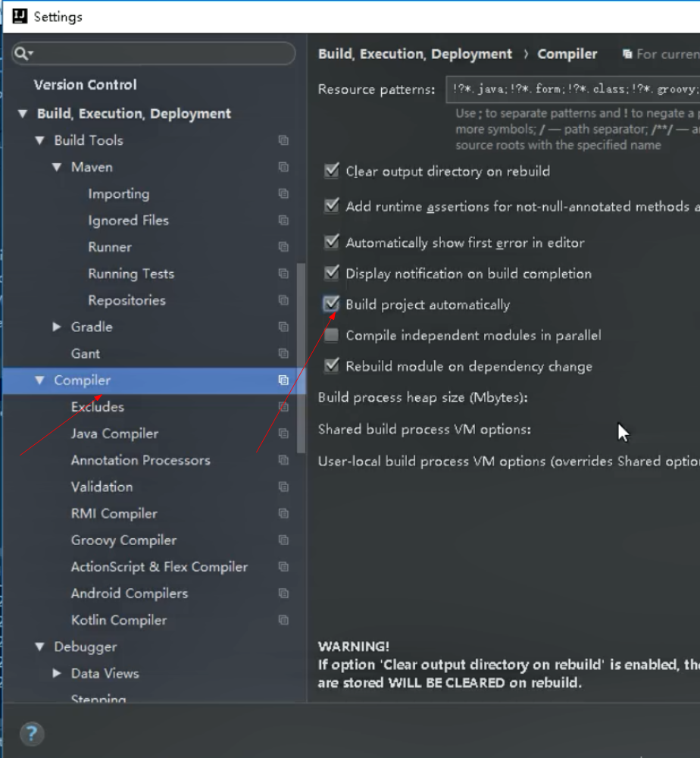Select Version Control in settings tree
This screenshot has width=700, height=758.
[85, 85]
